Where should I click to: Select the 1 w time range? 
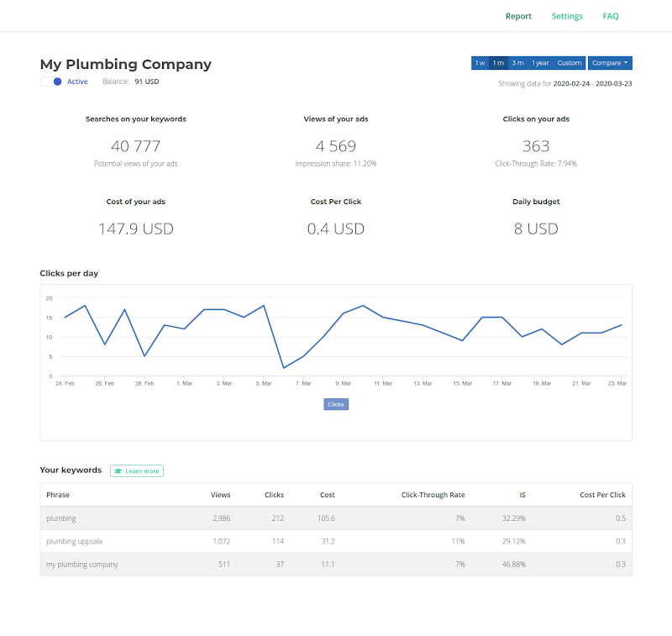[x=480, y=63]
